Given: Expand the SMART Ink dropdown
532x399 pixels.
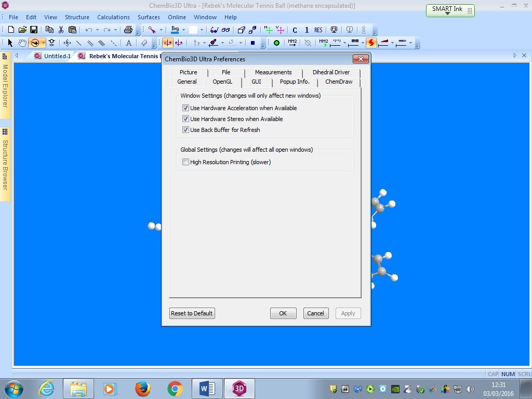Looking at the screenshot, I should (x=447, y=13).
